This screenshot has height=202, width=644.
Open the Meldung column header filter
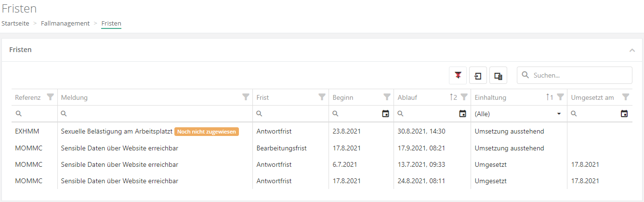tap(246, 97)
